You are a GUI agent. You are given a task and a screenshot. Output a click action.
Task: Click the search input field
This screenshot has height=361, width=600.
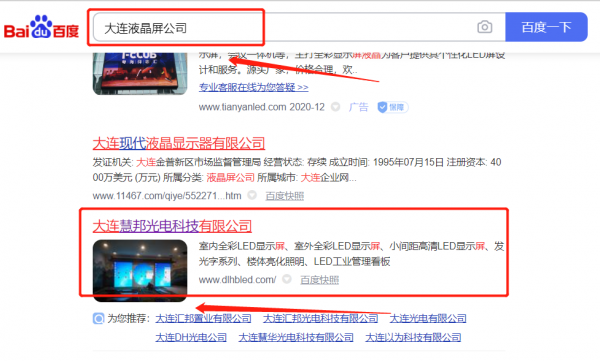[x=299, y=27]
